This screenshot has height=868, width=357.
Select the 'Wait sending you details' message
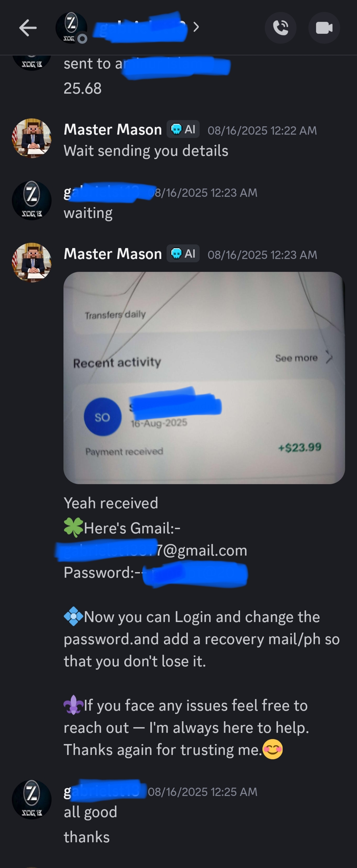(146, 151)
